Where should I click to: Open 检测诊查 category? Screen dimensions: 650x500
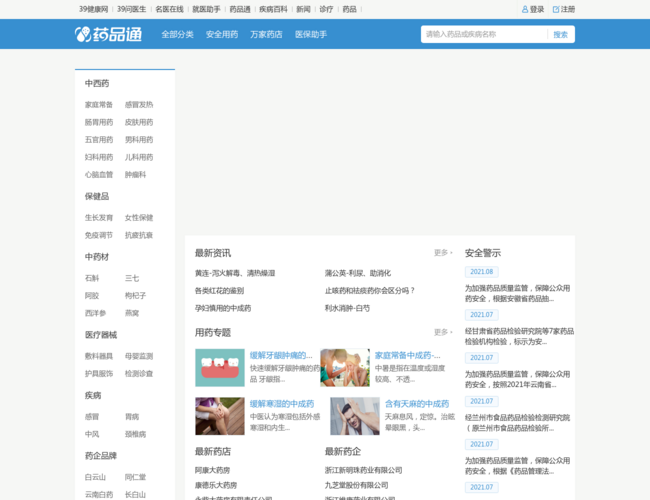pyautogui.click(x=139, y=374)
